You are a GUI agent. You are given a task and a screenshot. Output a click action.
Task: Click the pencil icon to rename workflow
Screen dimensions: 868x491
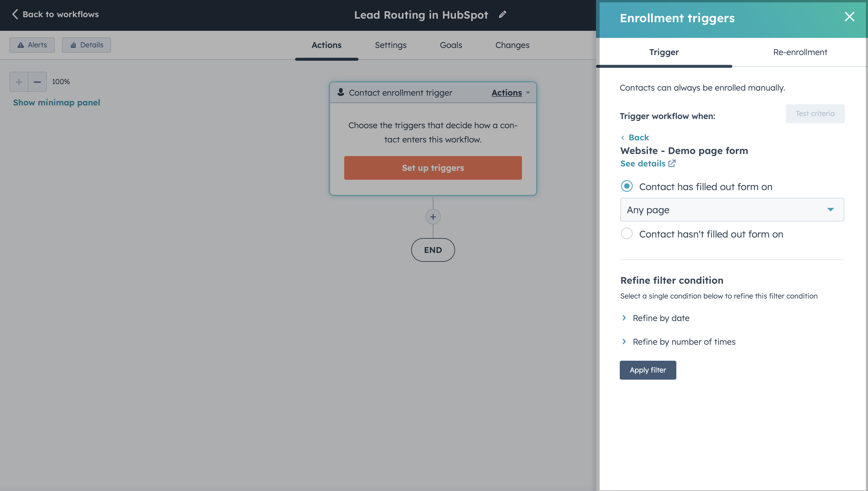502,15
